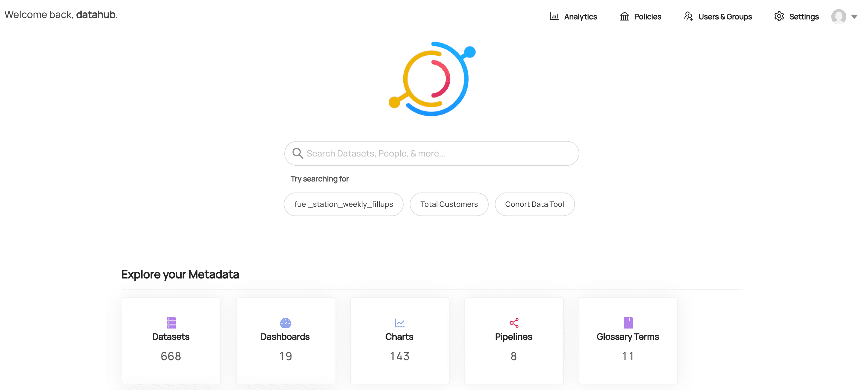868x390 pixels.
Task: Click the Dashboards gauge icon
Action: pyautogui.click(x=285, y=323)
